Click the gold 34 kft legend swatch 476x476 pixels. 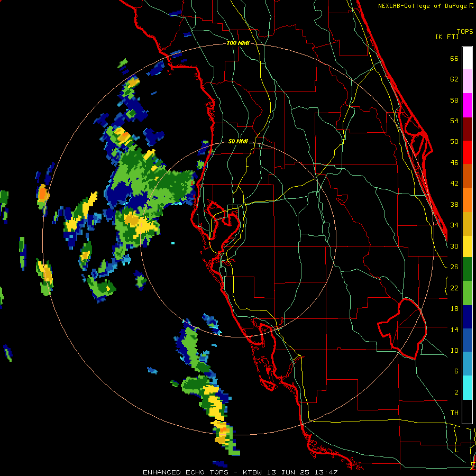[467, 224]
